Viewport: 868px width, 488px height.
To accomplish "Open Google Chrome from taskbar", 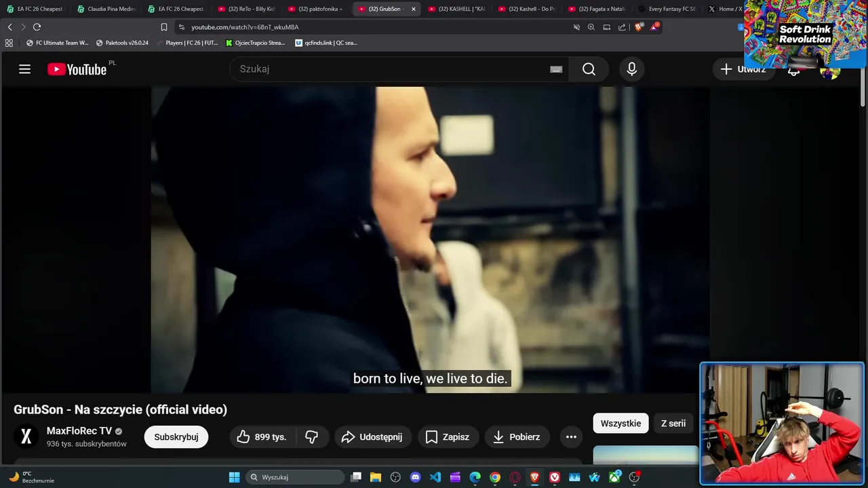I will tap(495, 477).
